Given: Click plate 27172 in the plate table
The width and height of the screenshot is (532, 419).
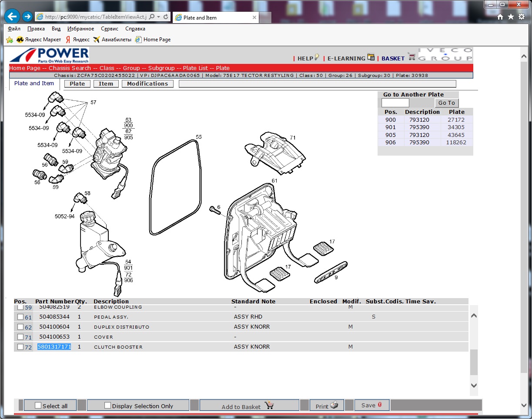Looking at the screenshot, I should [456, 120].
